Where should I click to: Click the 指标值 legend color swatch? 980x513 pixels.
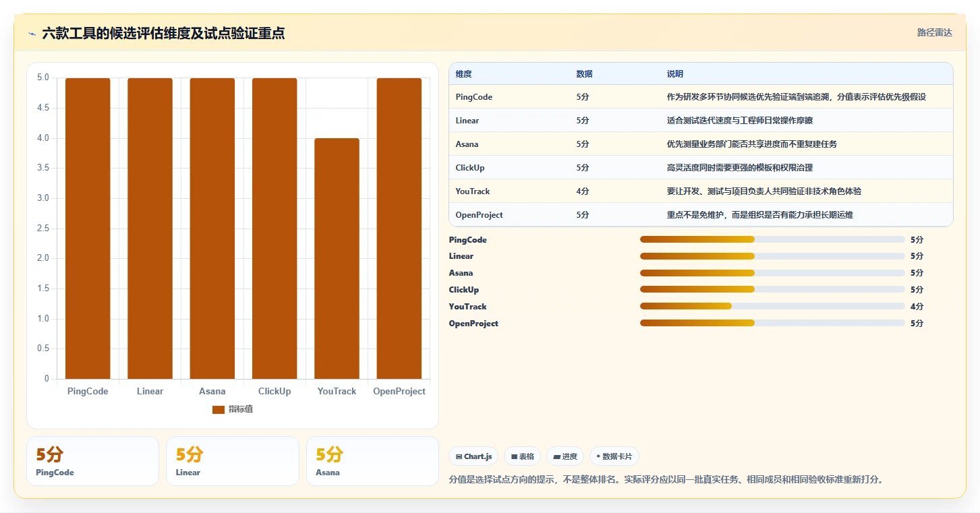[219, 409]
